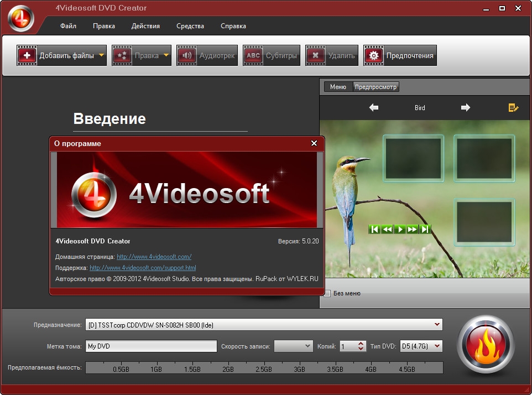Expand the Предназначение drive dropdown
This screenshot has height=395, width=532.
click(x=437, y=325)
